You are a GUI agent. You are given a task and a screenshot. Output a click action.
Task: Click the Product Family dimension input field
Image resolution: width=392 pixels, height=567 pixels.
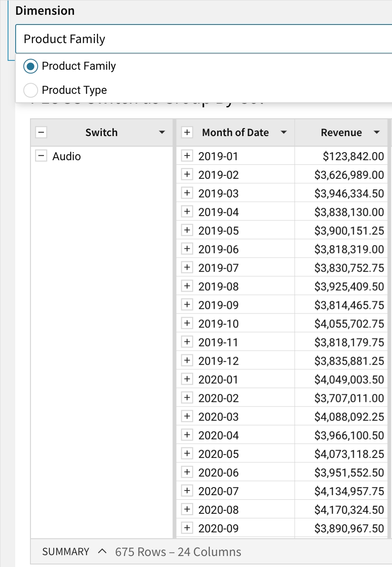coord(203,39)
